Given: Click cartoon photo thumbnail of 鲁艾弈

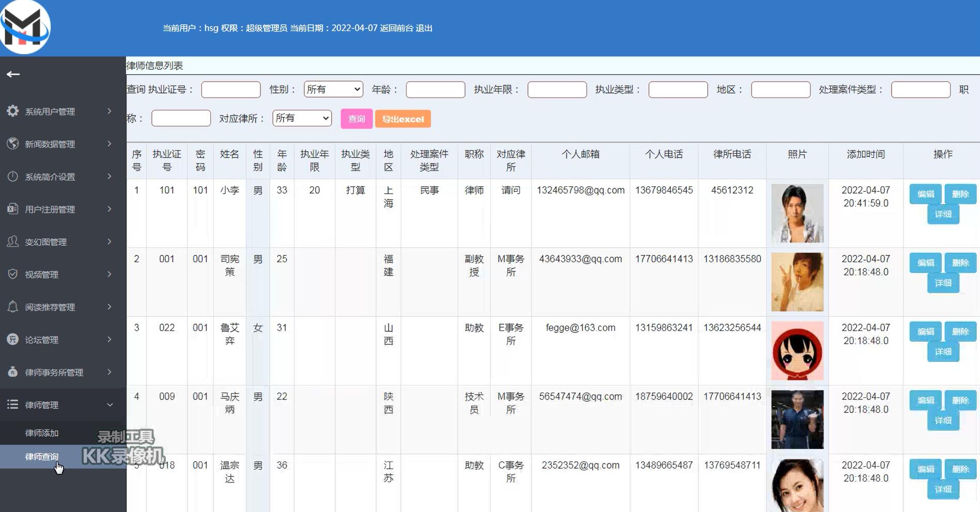Looking at the screenshot, I should click(797, 350).
